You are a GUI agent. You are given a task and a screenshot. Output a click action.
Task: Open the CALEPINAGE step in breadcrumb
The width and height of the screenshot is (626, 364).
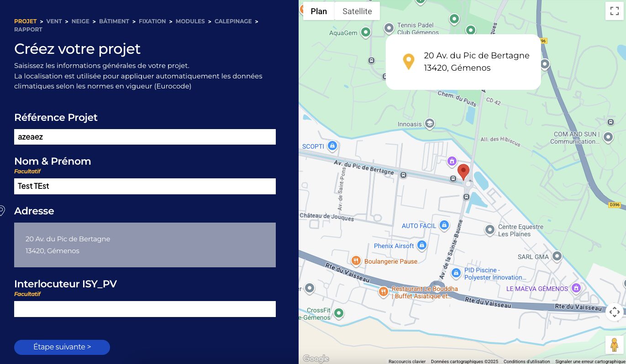point(233,21)
